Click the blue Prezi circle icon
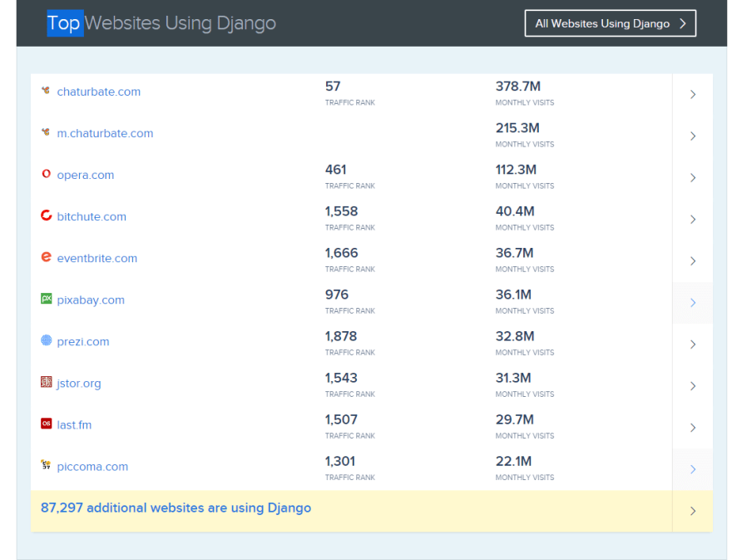 (46, 340)
